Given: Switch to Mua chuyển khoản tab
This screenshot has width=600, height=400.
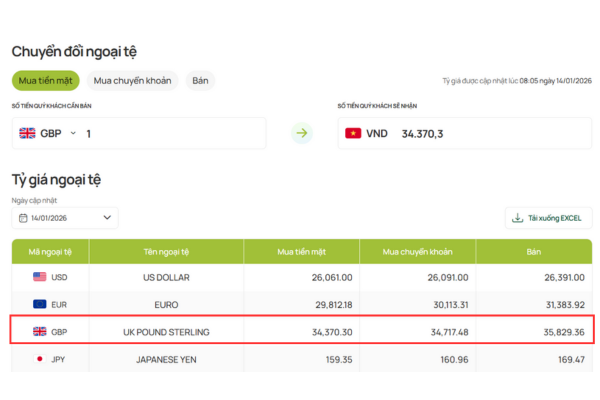Looking at the screenshot, I should (x=133, y=81).
